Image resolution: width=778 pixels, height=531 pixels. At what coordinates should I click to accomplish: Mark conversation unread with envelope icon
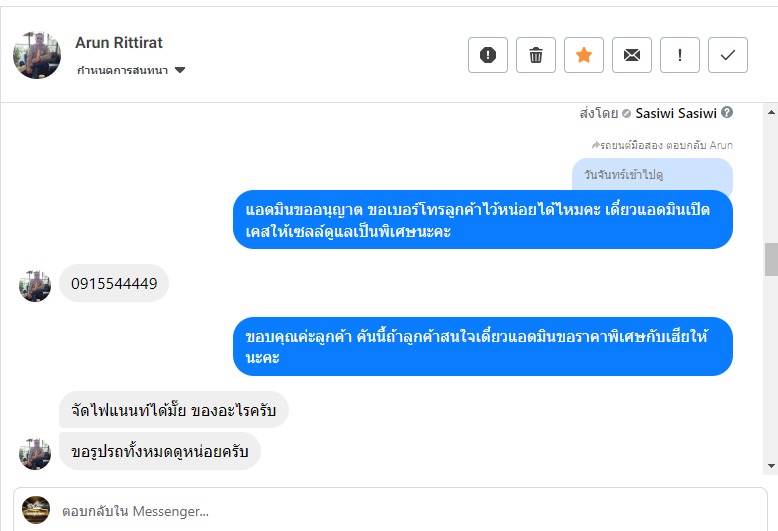coord(632,55)
